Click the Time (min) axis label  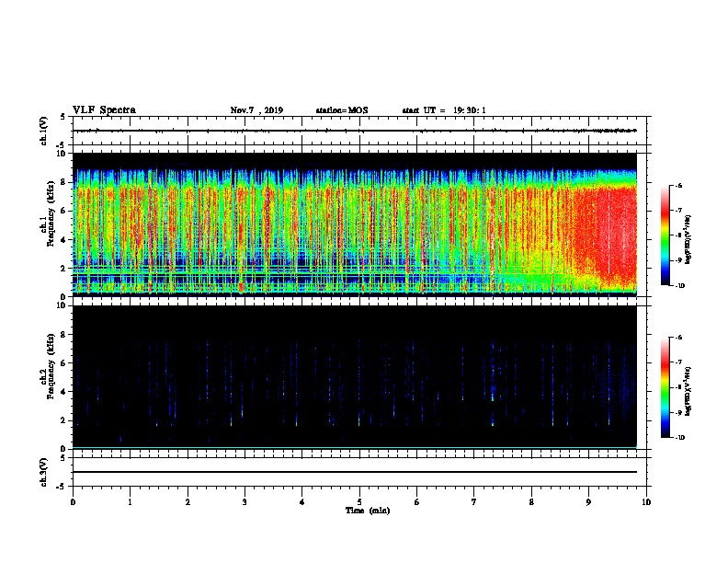(x=368, y=511)
